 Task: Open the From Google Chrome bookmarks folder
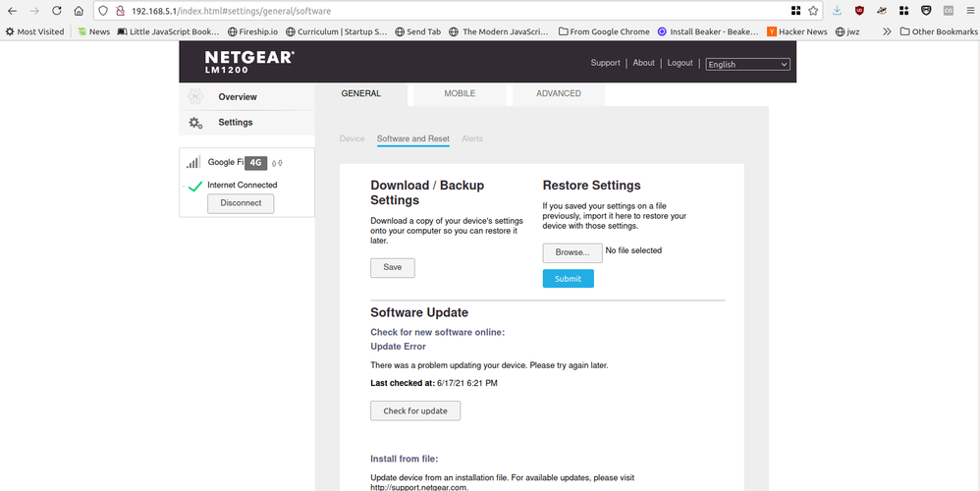[603, 31]
